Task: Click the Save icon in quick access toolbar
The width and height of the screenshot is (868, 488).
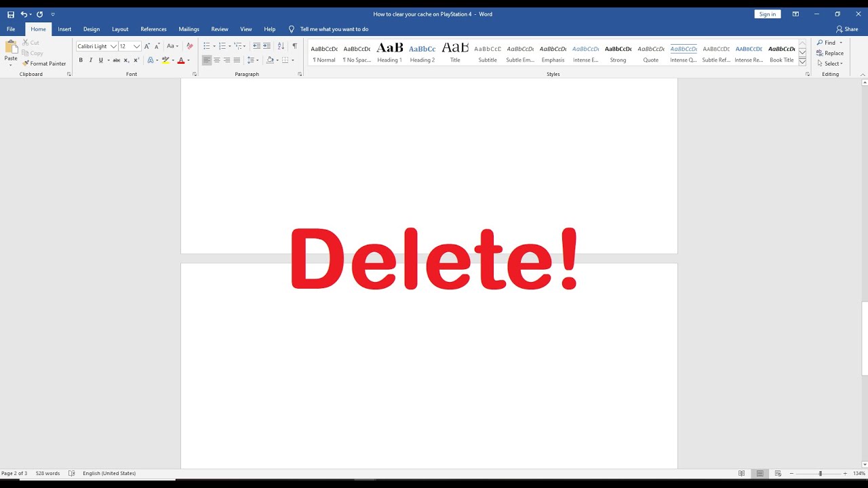Action: [x=11, y=14]
